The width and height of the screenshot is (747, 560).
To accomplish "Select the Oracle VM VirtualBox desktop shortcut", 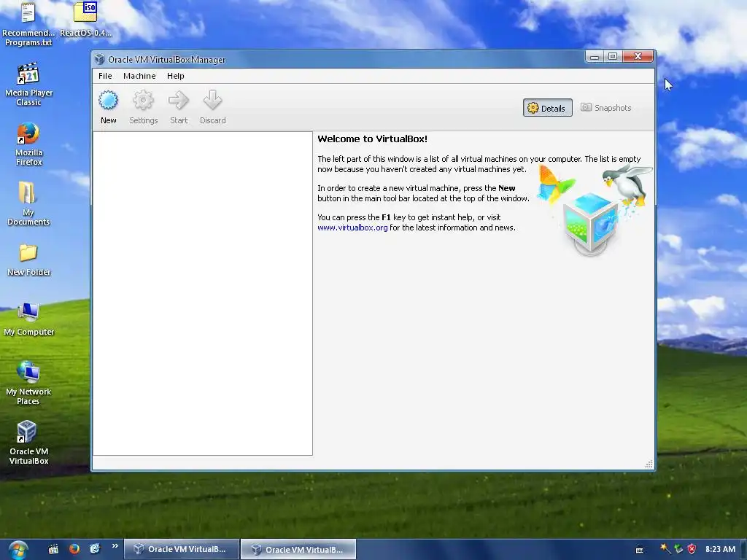I will click(x=28, y=443).
